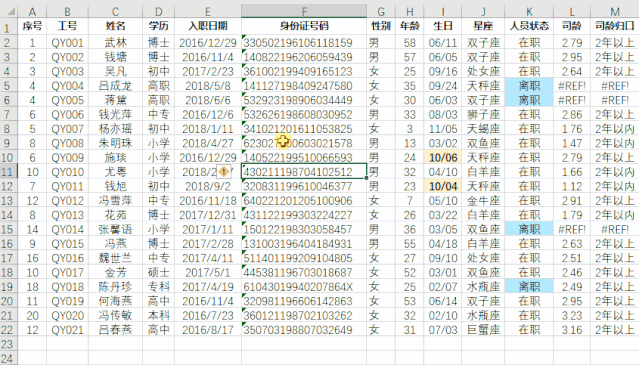Click the 身份证号码 header cell
The image size is (639, 365).
tap(304, 26)
